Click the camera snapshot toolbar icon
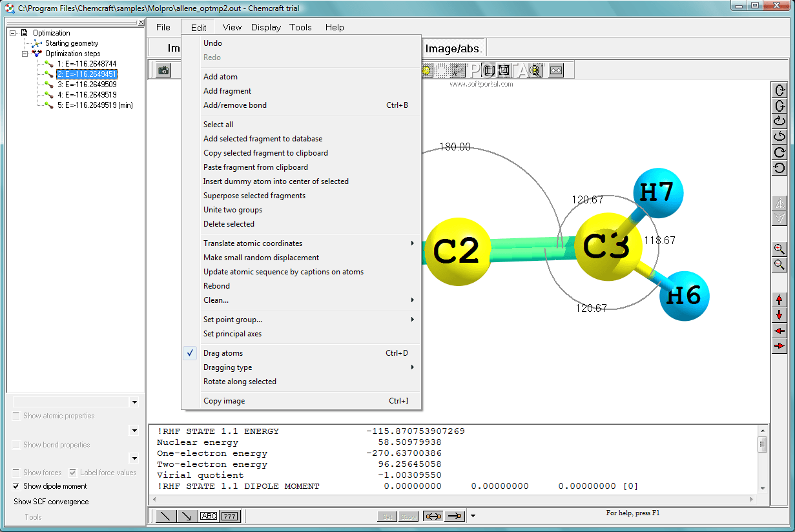 [163, 70]
